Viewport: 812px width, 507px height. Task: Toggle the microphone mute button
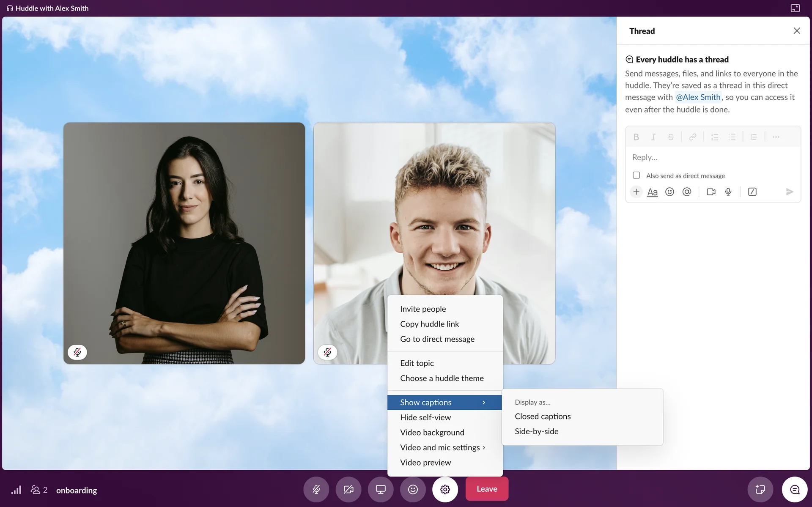click(316, 489)
